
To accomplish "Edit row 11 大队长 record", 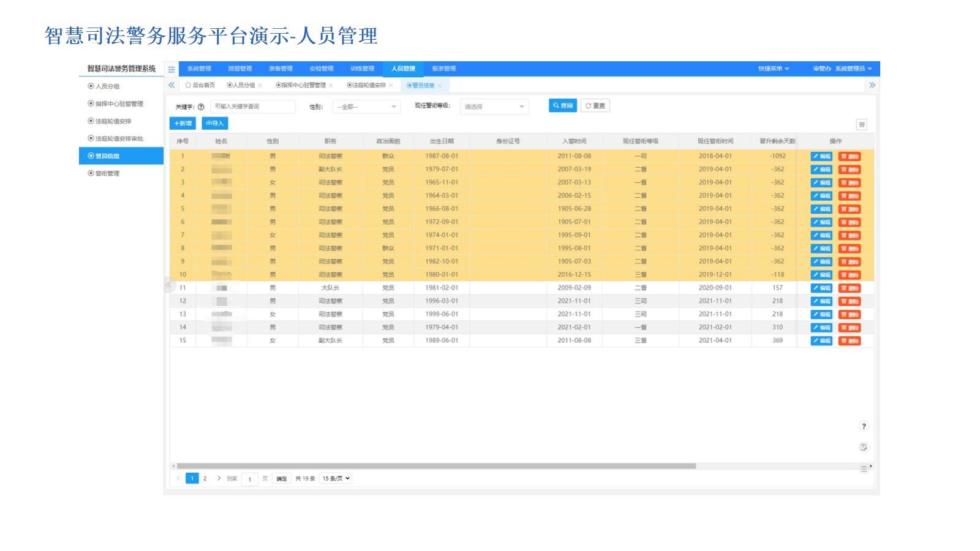I will click(x=821, y=288).
